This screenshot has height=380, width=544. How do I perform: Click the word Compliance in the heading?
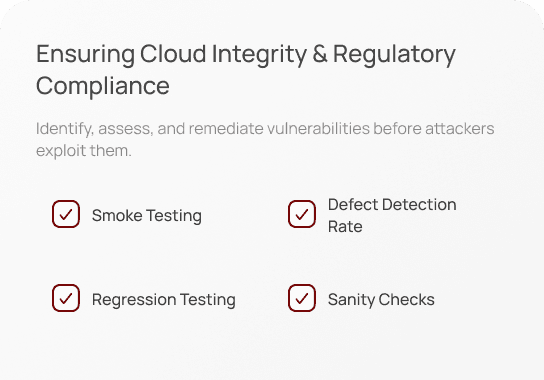click(103, 86)
